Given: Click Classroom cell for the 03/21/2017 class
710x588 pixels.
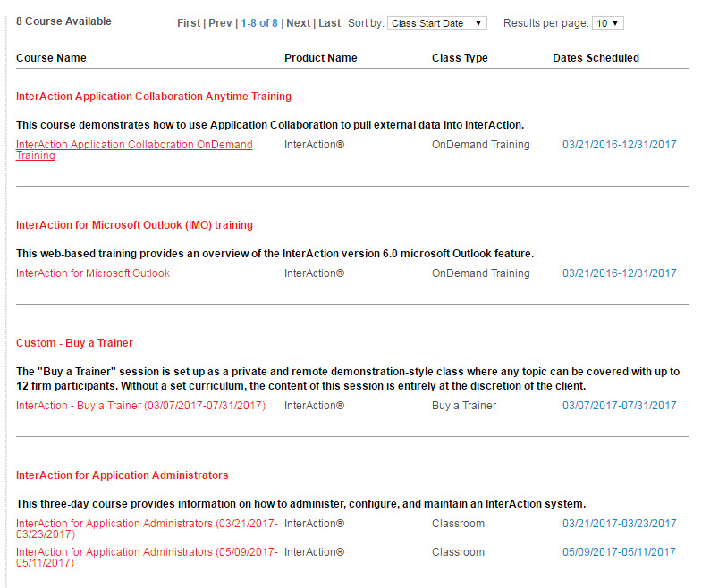Looking at the screenshot, I should click(458, 524).
